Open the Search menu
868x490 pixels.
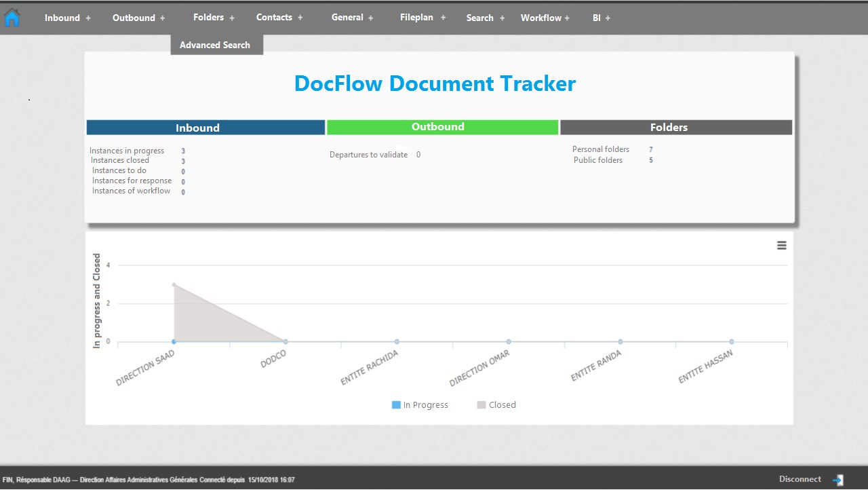480,18
